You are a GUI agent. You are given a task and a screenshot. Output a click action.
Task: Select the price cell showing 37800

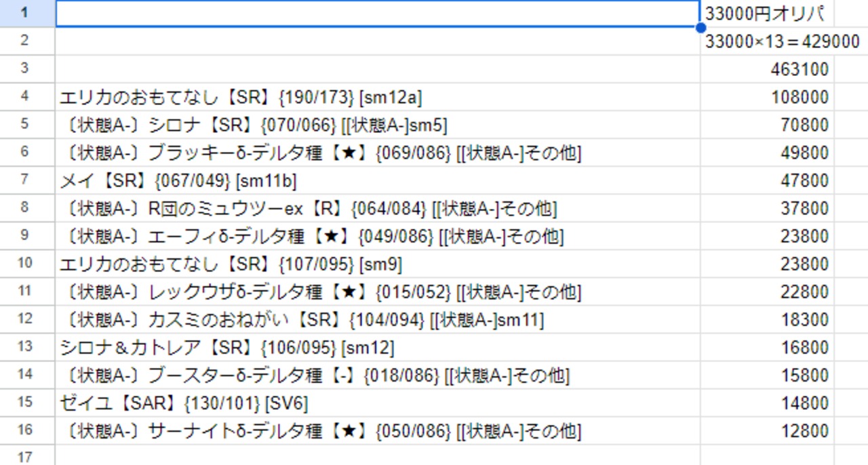click(766, 209)
